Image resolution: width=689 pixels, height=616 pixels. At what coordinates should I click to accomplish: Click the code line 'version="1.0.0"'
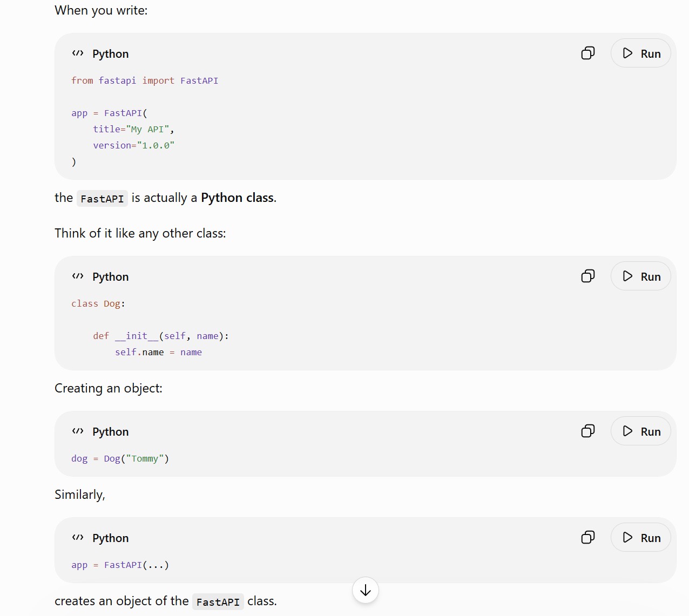coord(133,145)
